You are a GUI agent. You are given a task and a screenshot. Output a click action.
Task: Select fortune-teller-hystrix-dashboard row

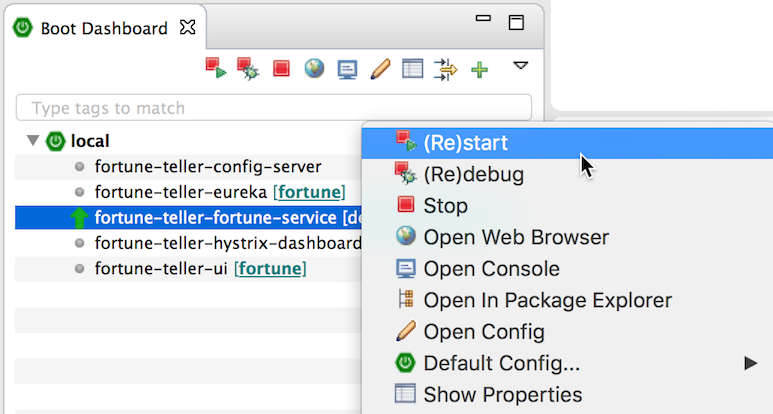(x=188, y=243)
